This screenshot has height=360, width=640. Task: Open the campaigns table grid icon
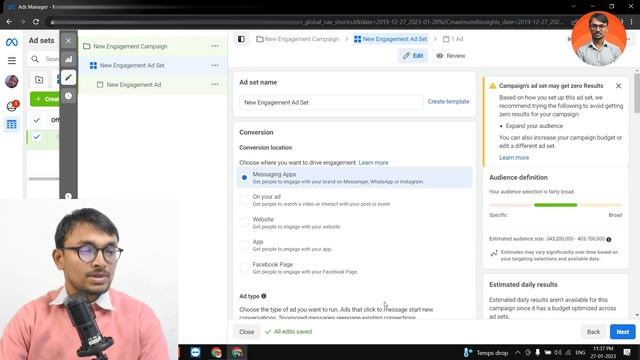11,124
